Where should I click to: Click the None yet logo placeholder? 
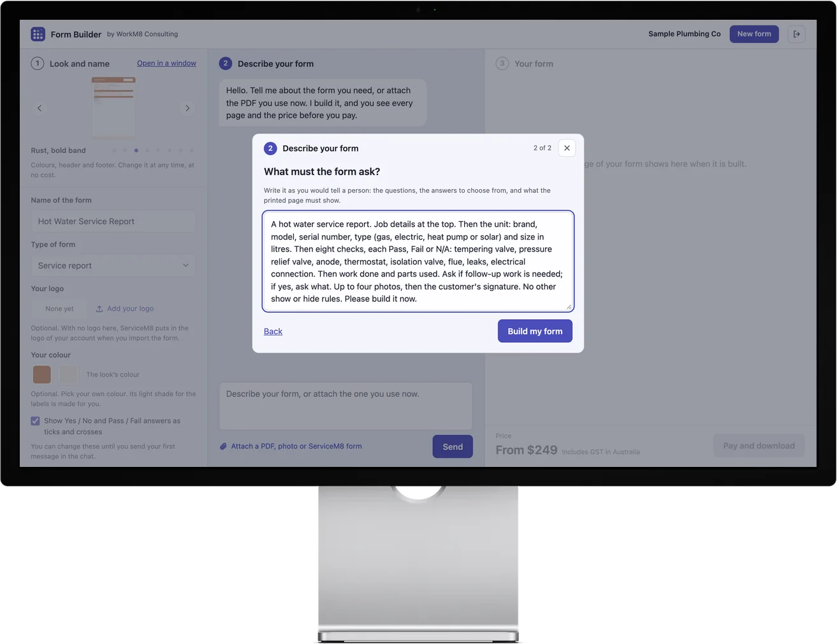click(59, 309)
